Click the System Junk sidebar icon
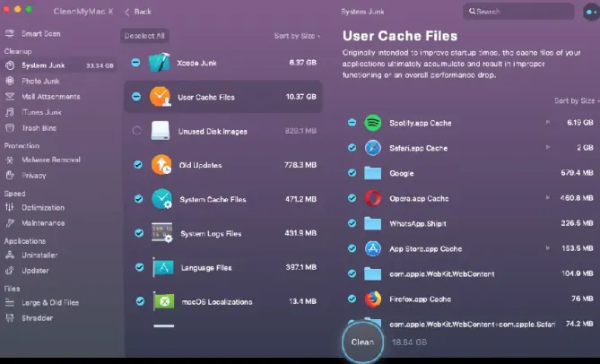 (x=10, y=65)
